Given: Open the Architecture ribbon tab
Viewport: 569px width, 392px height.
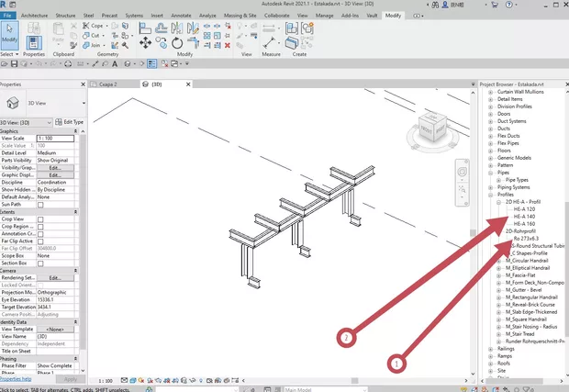Looking at the screenshot, I should tap(34, 16).
